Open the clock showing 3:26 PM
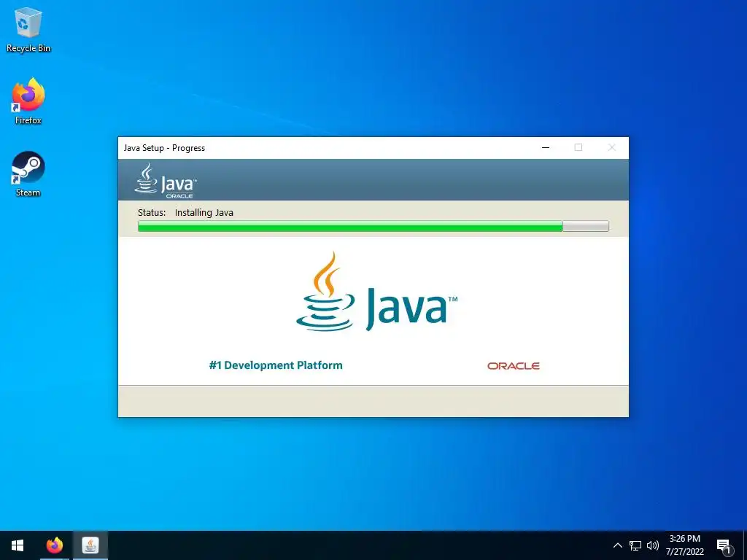The image size is (747, 560). click(684, 545)
